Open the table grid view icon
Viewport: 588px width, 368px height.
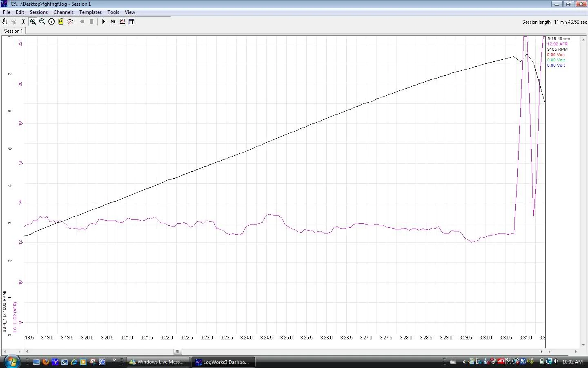tap(131, 22)
